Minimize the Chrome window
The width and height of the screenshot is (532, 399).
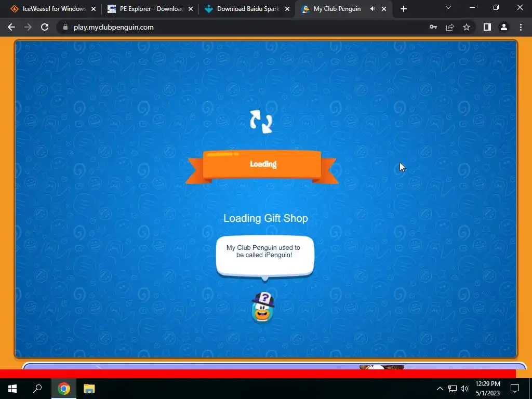pos(472,7)
